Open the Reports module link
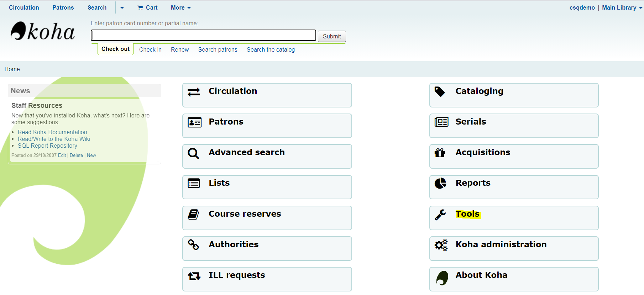The height and width of the screenshot is (295, 644). pos(514,187)
